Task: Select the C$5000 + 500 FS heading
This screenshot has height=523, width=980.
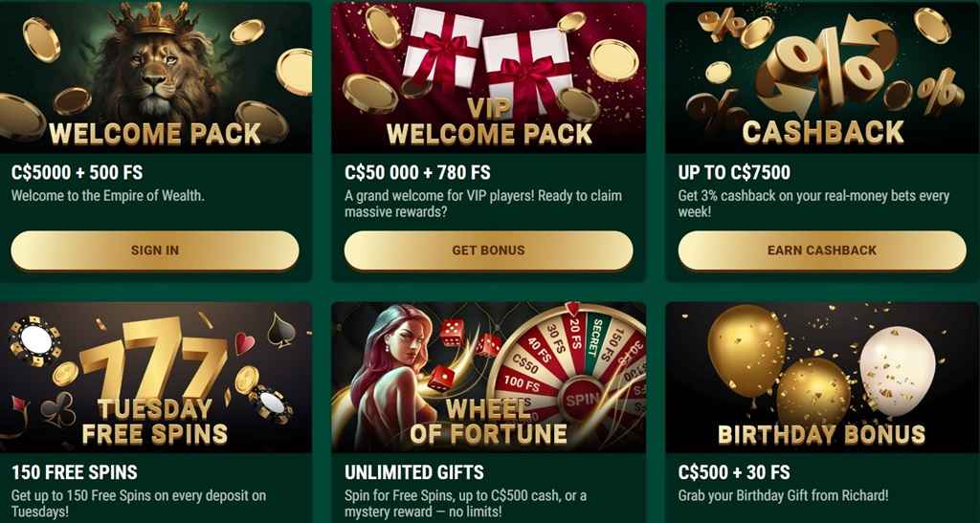Action: [77, 172]
